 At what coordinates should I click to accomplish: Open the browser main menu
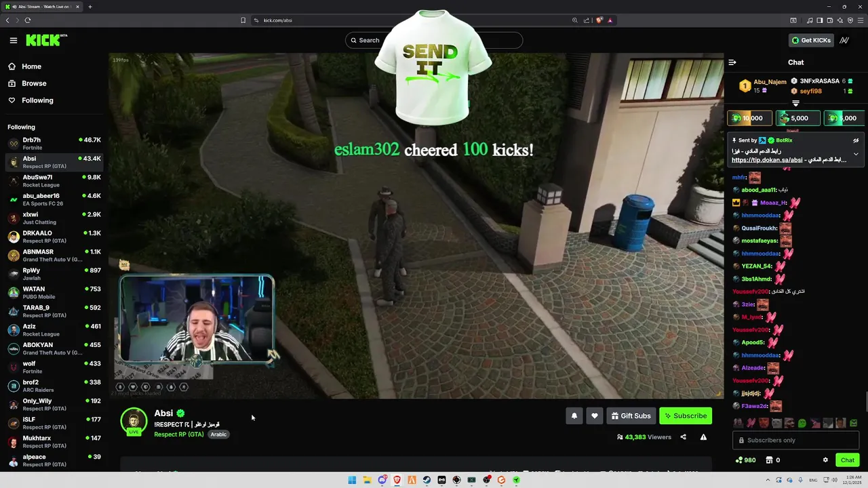860,20
